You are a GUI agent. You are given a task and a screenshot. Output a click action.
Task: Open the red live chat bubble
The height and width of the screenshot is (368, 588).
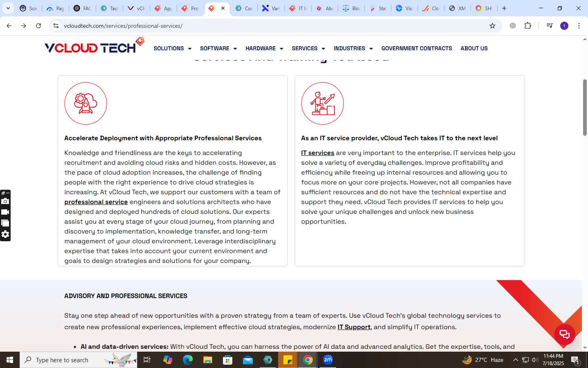coord(565,334)
